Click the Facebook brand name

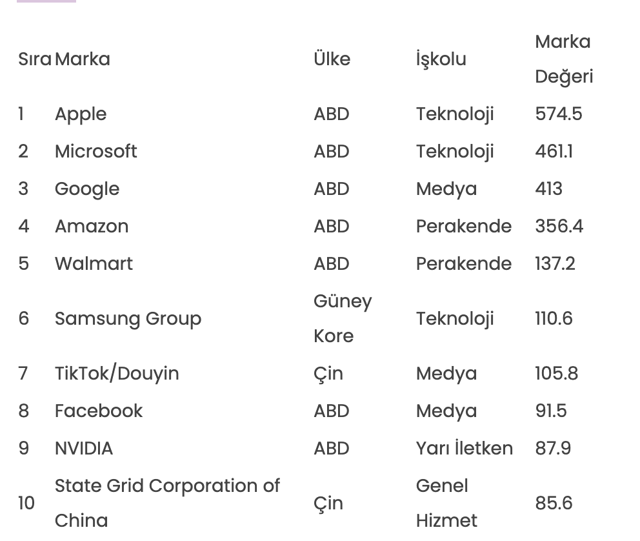click(x=99, y=411)
